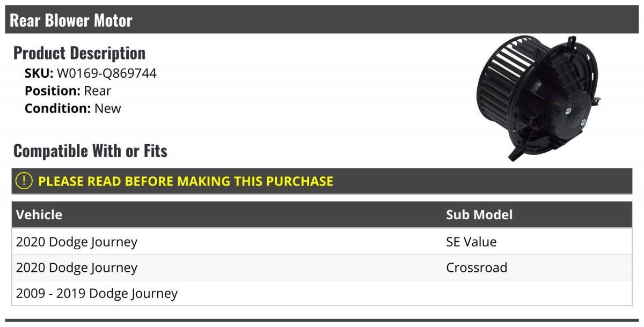Image resolution: width=644 pixels, height=327 pixels.
Task: Select the 2009 - 2019 Dodge Journey row
Action: (97, 293)
